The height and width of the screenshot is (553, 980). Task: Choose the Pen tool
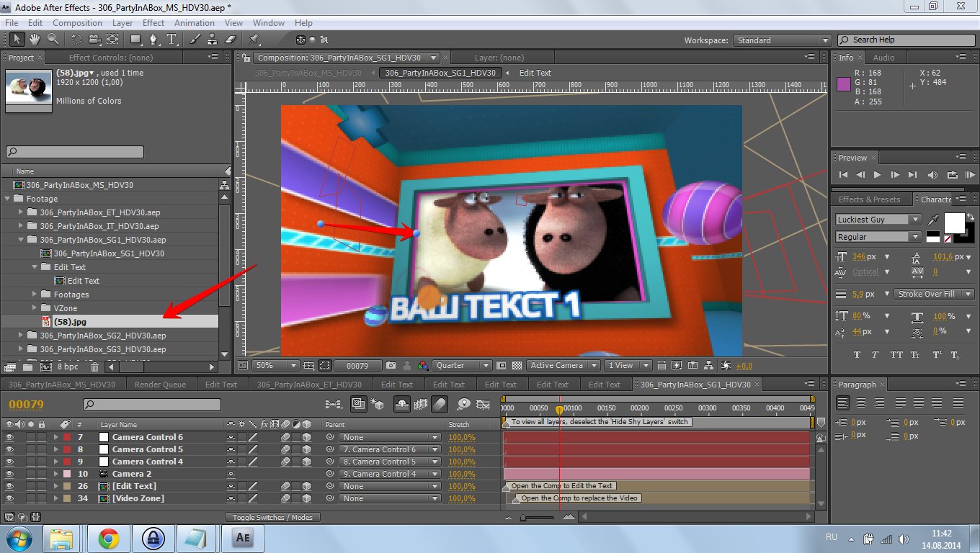coord(153,40)
